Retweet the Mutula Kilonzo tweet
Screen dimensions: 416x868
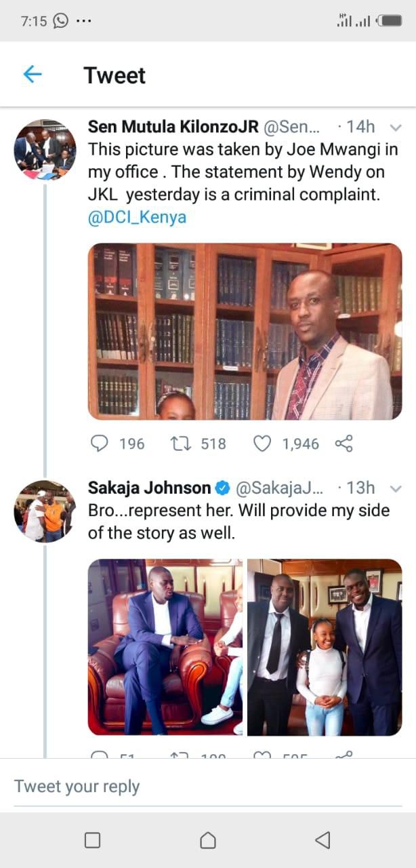pyautogui.click(x=180, y=443)
